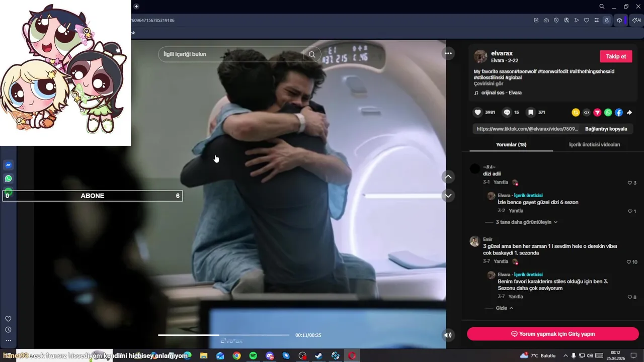This screenshot has height=362, width=644.
Task: Open the snapshot edit icon in address bar
Action: coord(536,20)
